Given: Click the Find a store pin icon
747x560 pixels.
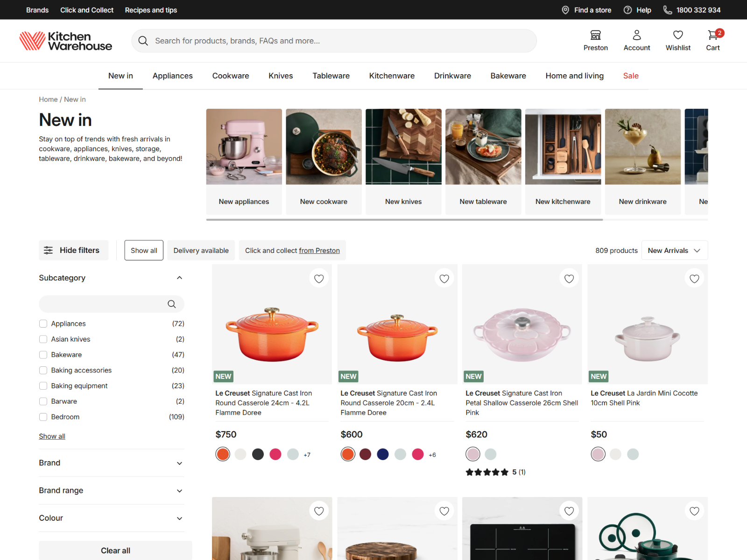Looking at the screenshot, I should coord(565,10).
